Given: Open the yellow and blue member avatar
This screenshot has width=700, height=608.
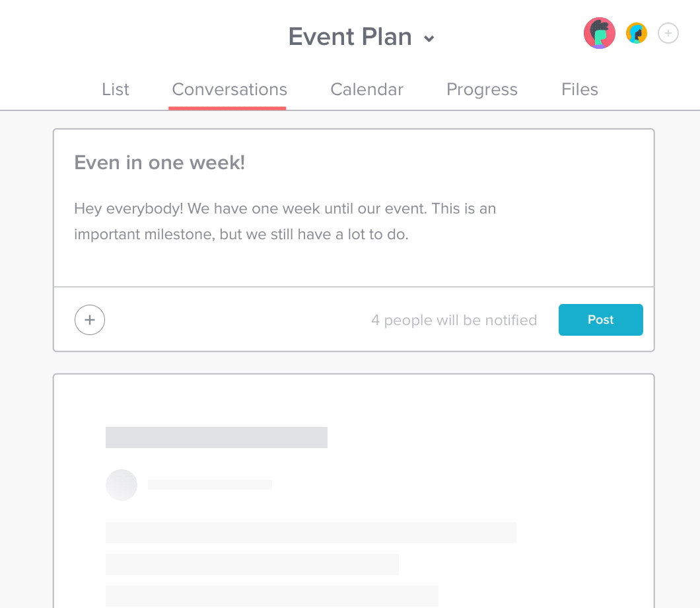Looking at the screenshot, I should 637,33.
